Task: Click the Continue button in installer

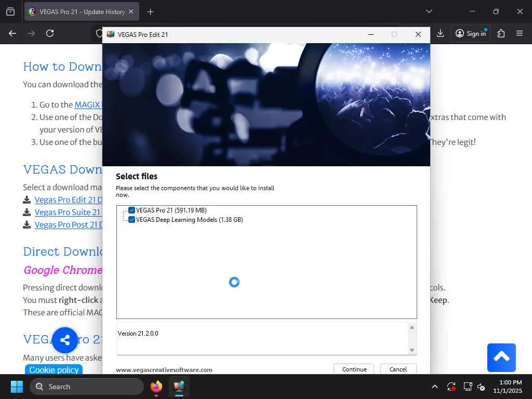Action: [x=354, y=369]
